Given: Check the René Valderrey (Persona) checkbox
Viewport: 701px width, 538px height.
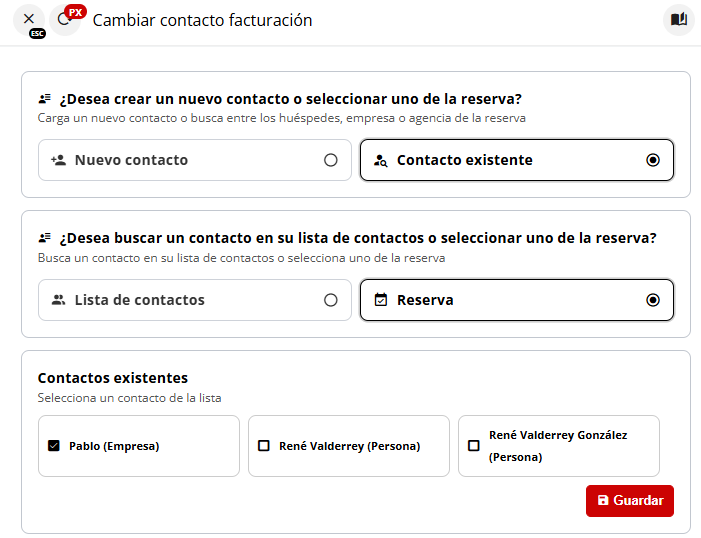Looking at the screenshot, I should point(264,446).
